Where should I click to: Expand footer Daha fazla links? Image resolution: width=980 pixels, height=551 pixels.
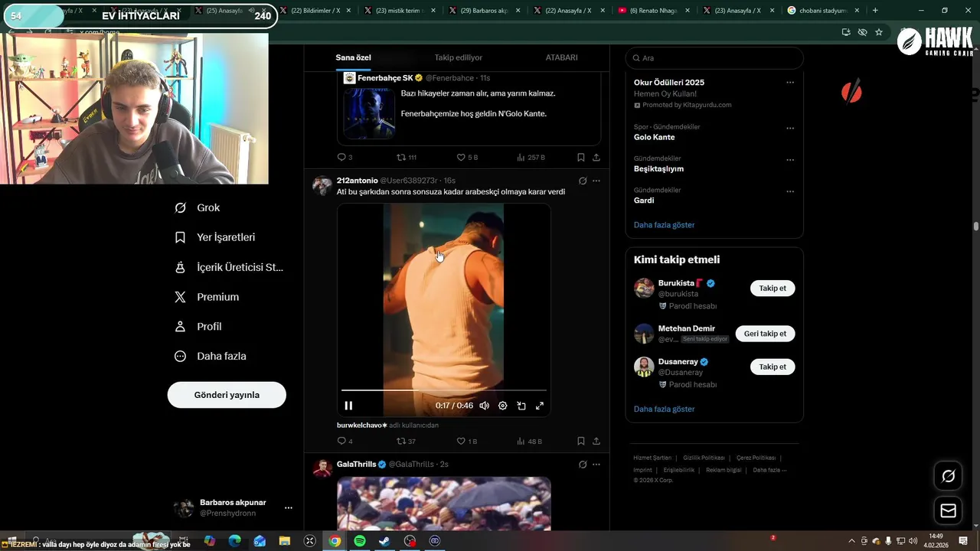coord(769,470)
